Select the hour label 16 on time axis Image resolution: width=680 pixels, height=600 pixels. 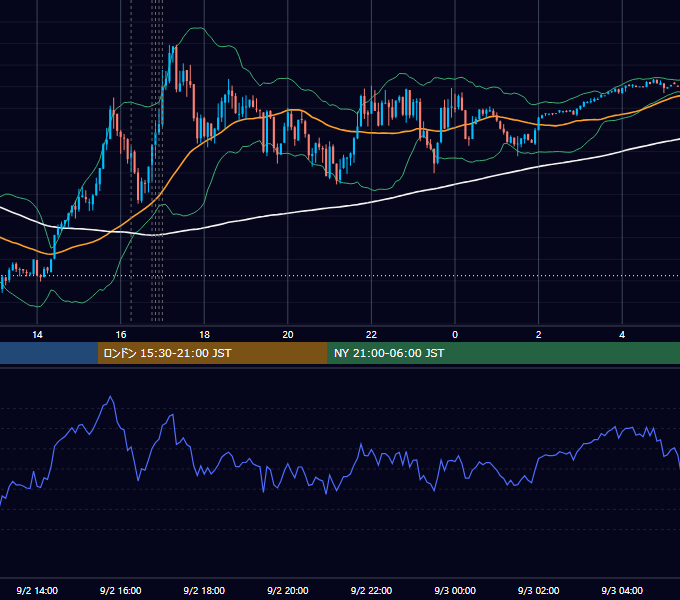tap(121, 335)
